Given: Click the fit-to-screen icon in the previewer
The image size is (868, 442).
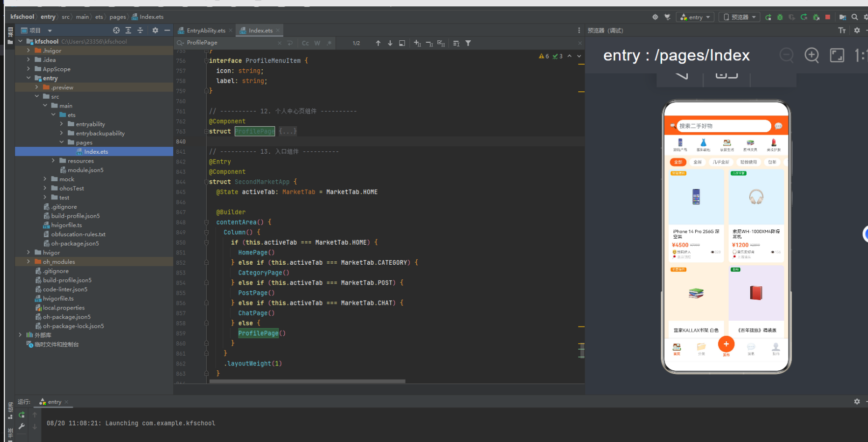Looking at the screenshot, I should 837,55.
